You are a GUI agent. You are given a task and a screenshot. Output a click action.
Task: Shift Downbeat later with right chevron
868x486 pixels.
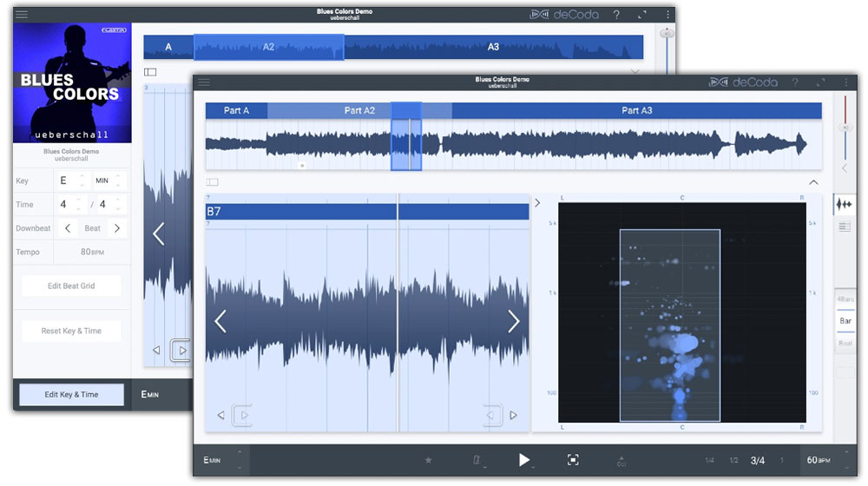coord(117,228)
